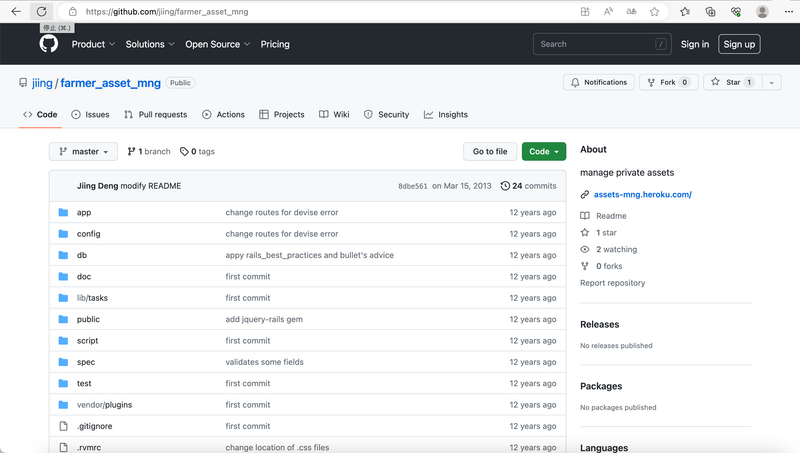Star the repository with the Star button
The width and height of the screenshot is (800, 453).
tap(733, 82)
